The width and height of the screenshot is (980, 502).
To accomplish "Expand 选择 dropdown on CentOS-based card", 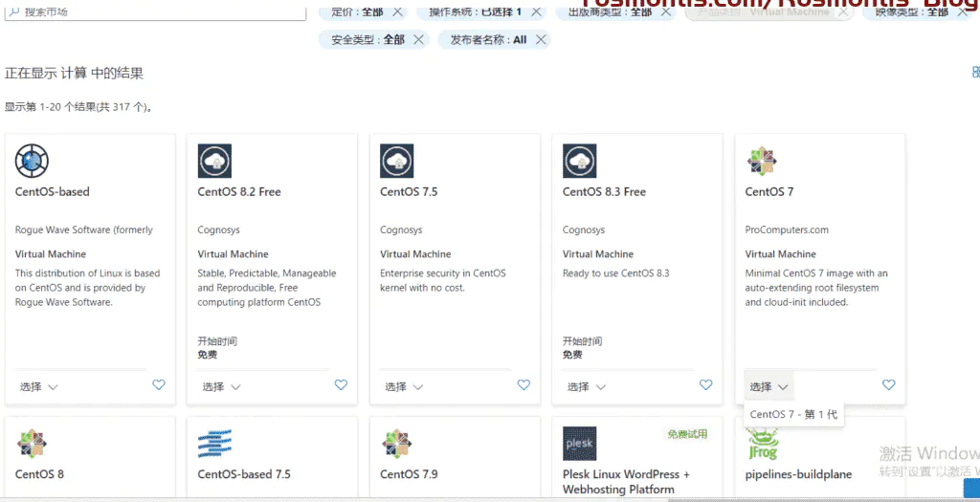I will (38, 386).
